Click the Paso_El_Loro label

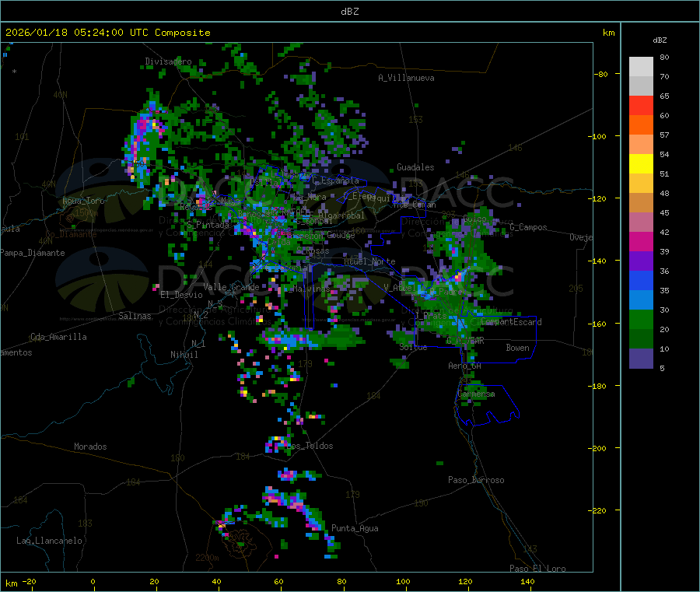click(x=538, y=569)
